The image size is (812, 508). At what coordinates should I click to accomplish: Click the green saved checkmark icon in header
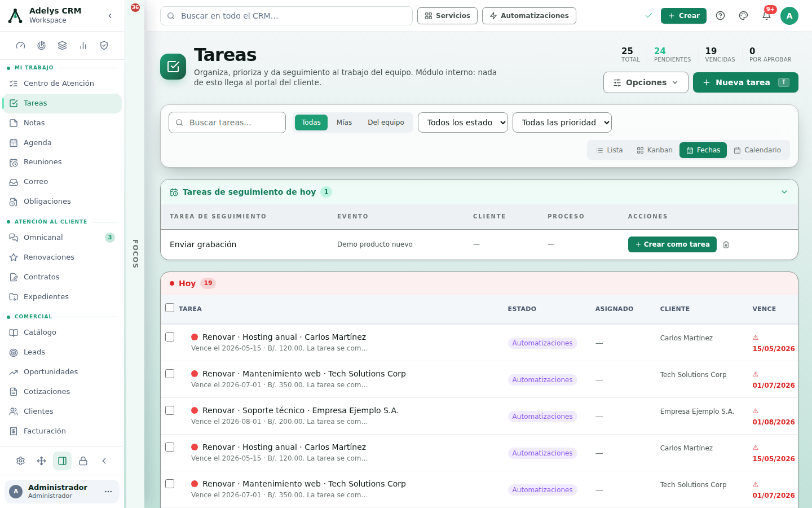tap(648, 16)
